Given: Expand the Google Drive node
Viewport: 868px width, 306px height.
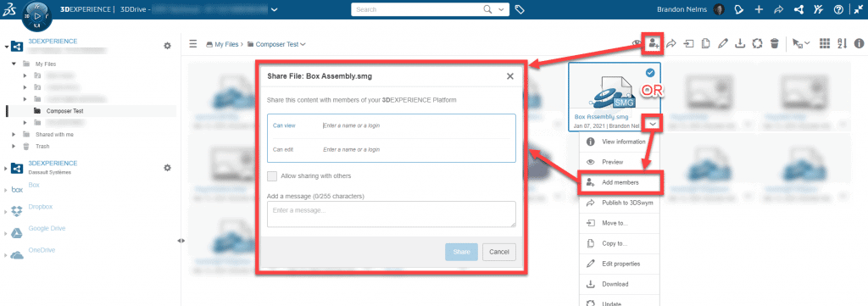Looking at the screenshot, I should click(6, 233).
